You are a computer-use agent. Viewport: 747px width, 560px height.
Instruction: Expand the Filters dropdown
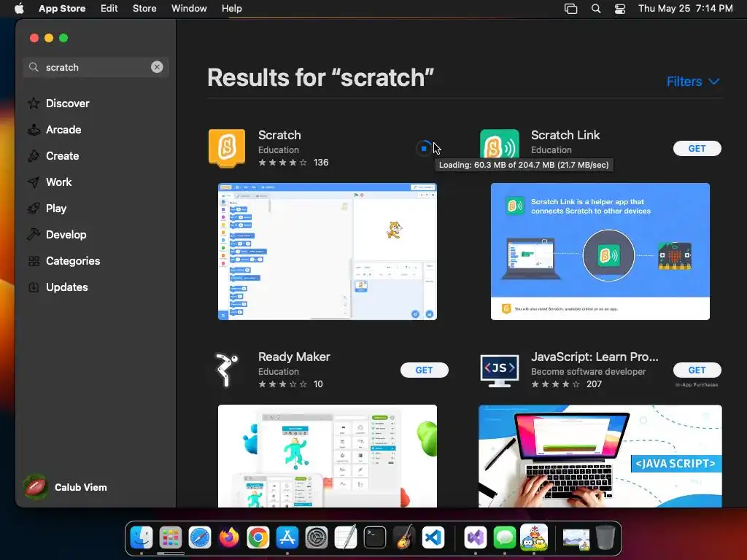click(693, 82)
